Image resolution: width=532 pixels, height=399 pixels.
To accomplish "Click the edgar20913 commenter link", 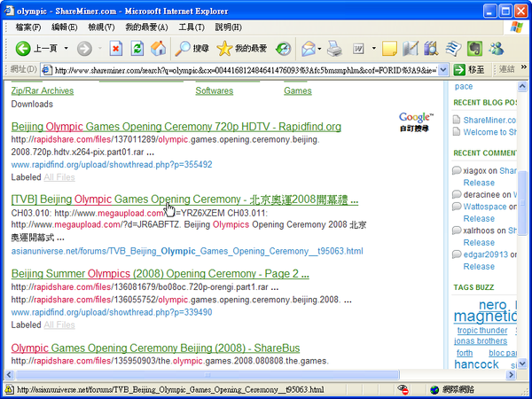I will [x=486, y=254].
